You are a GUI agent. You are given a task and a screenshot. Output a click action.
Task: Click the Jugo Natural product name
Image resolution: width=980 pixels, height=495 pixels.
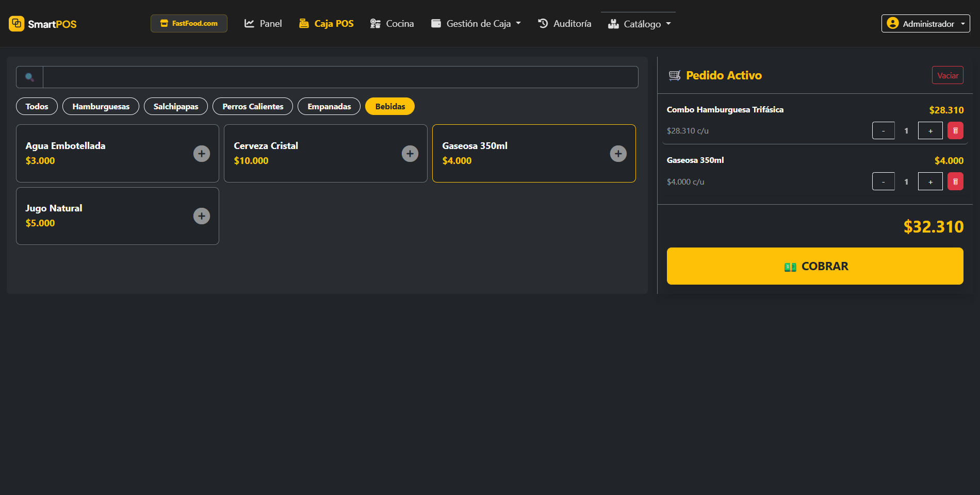tap(54, 208)
